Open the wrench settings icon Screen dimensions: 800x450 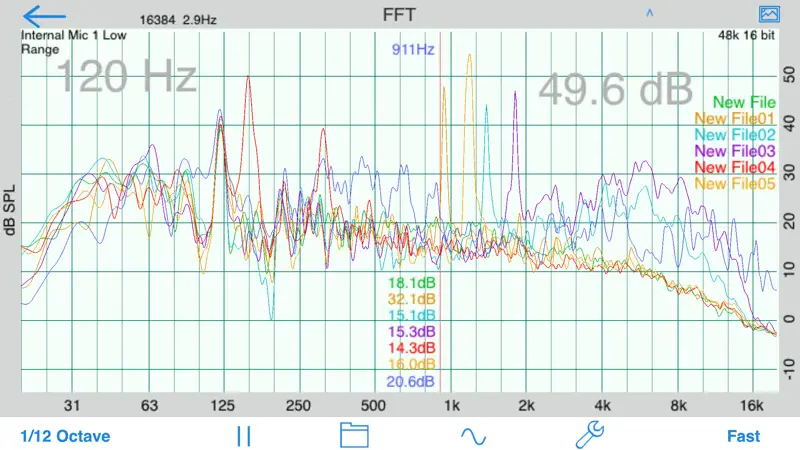pos(590,435)
